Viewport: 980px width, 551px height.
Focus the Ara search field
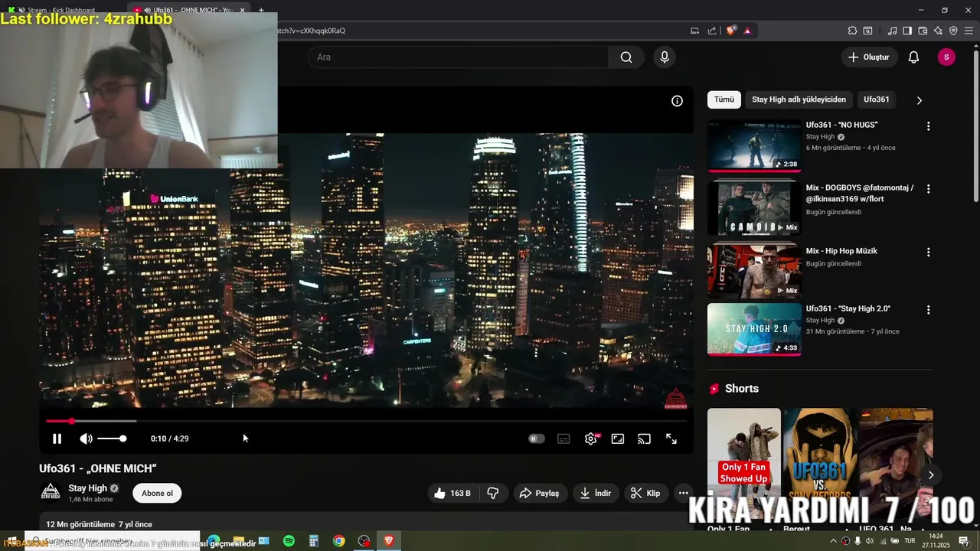pos(458,57)
